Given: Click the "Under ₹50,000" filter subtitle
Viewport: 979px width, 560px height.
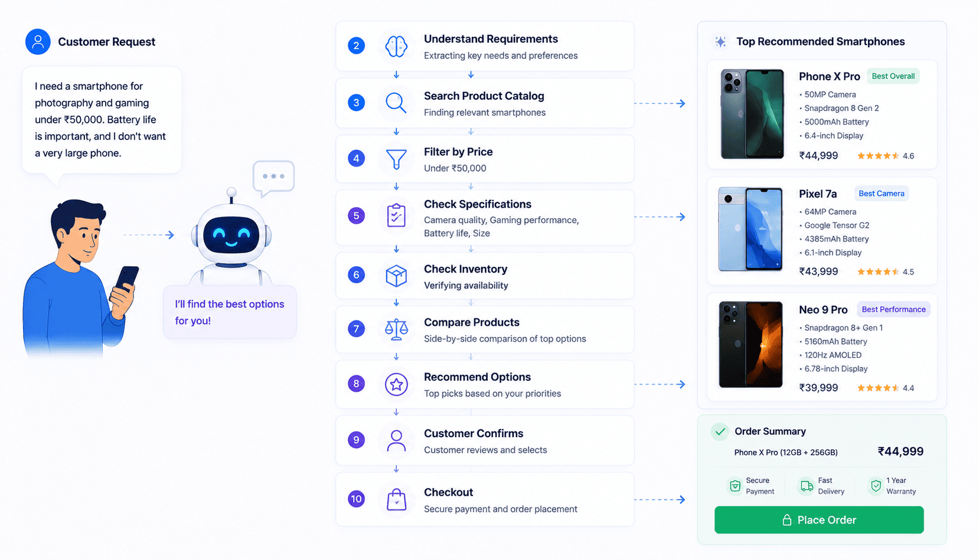Looking at the screenshot, I should click(455, 168).
